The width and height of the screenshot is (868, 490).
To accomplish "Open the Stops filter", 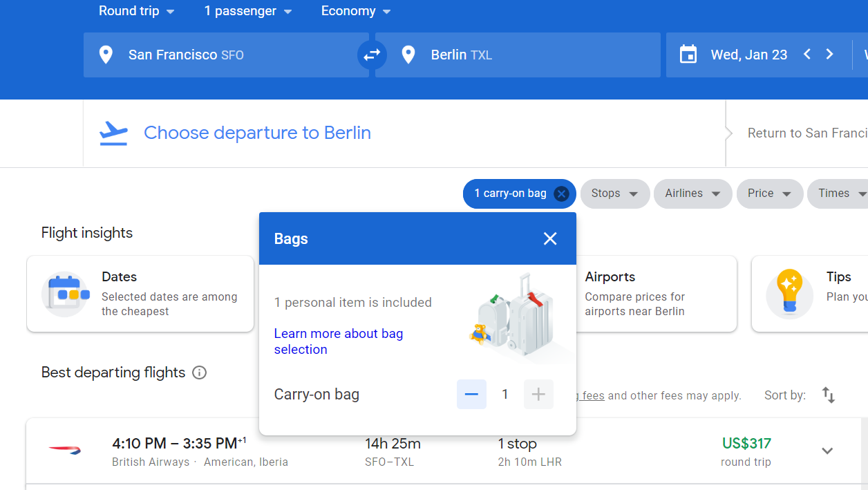I will coord(614,194).
